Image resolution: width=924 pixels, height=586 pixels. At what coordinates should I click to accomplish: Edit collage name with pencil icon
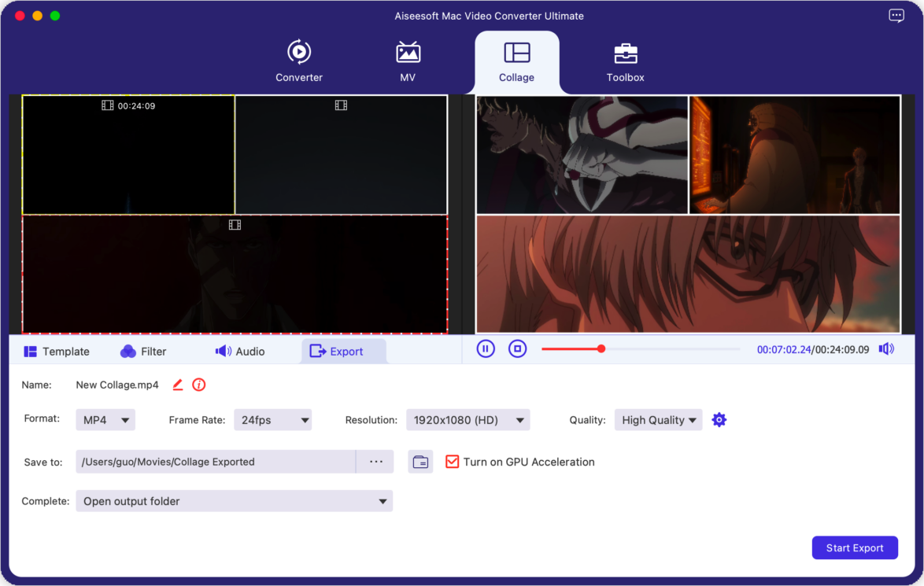coord(177,385)
